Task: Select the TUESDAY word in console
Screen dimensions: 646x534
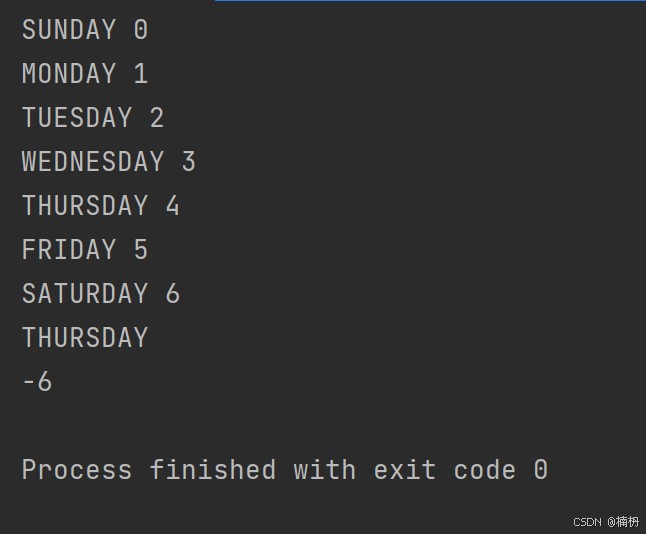Action: (76, 118)
